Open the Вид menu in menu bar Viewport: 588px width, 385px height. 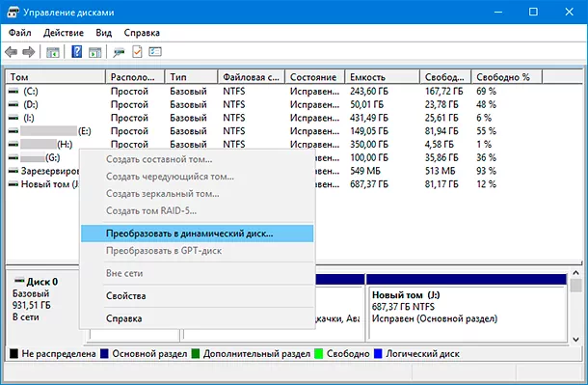[x=103, y=33]
